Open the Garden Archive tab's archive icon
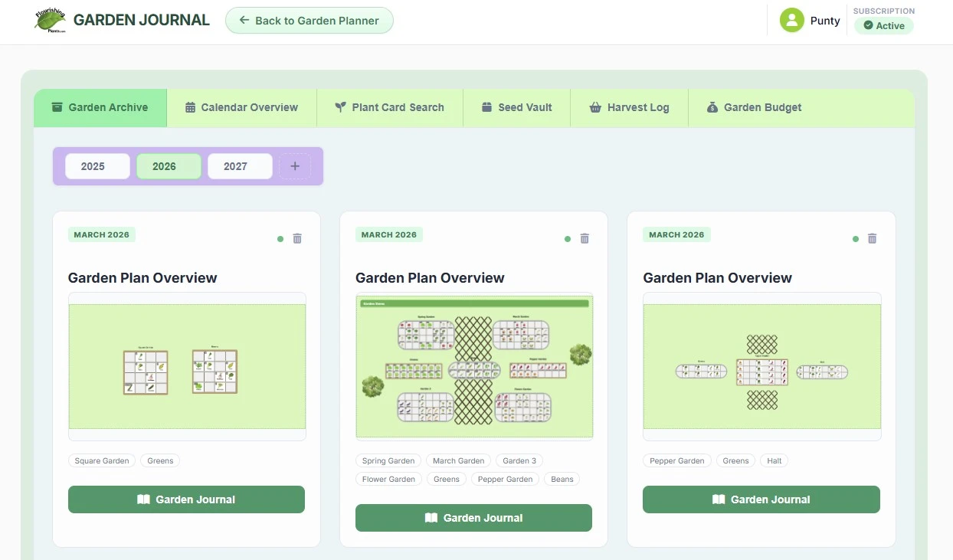953x560 pixels. click(x=58, y=107)
